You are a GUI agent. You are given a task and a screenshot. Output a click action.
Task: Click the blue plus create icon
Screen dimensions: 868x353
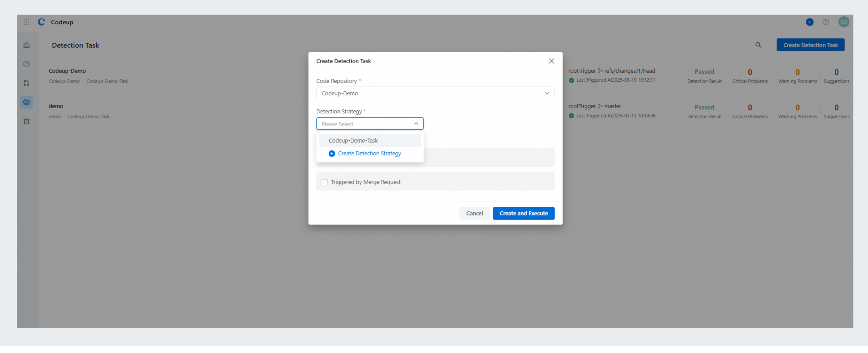[x=809, y=22]
